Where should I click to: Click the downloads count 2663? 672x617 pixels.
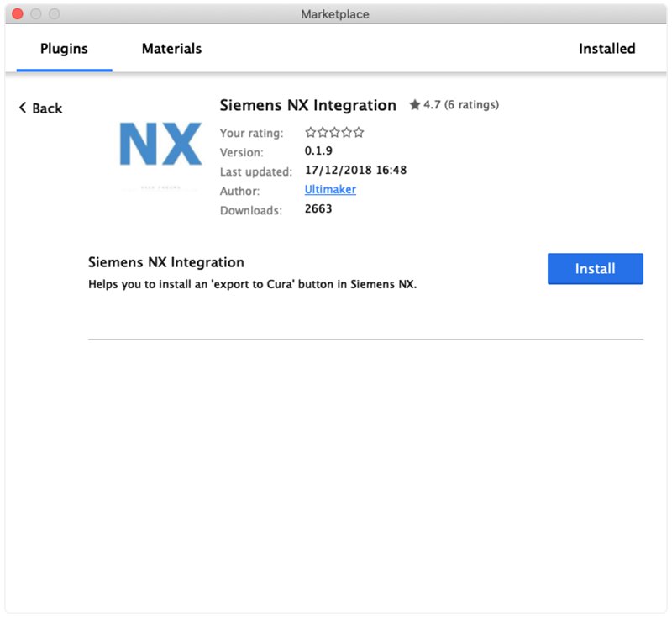click(x=318, y=209)
